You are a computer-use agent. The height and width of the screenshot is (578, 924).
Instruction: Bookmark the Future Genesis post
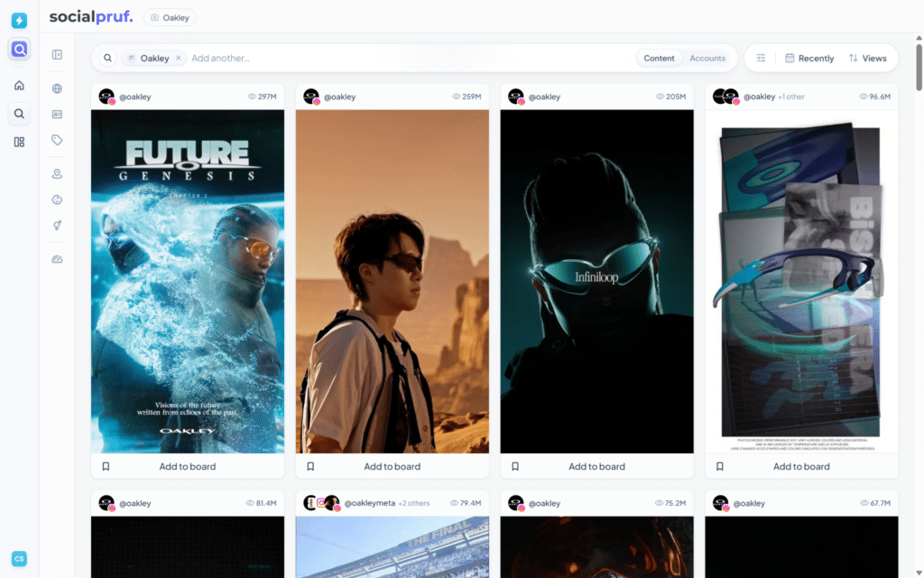[106, 467]
